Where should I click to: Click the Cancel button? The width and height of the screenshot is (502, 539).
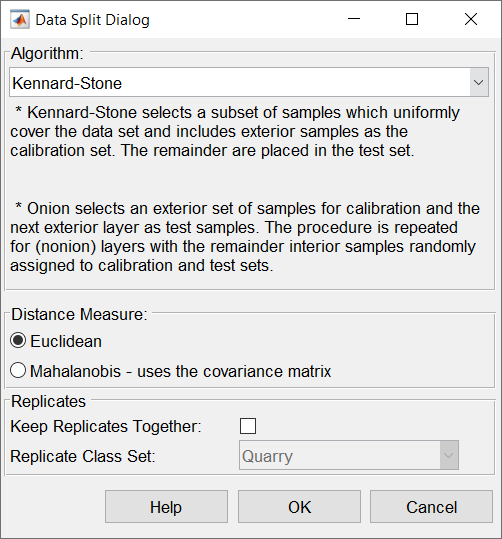[432, 507]
